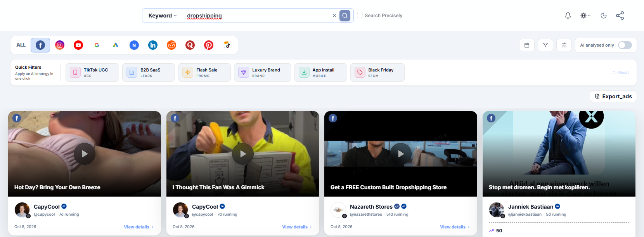Show ALL platforms tab
Image resolution: width=644 pixels, height=237 pixels.
[x=21, y=45]
